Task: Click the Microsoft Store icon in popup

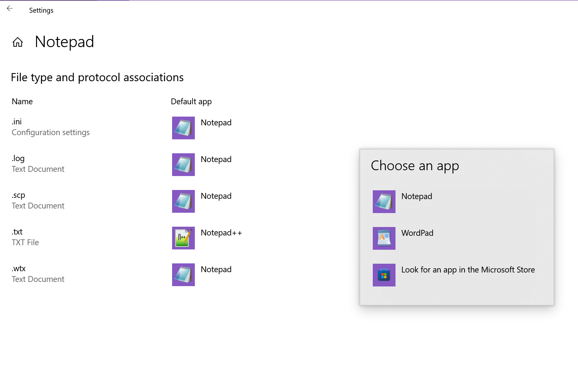Action: (384, 275)
